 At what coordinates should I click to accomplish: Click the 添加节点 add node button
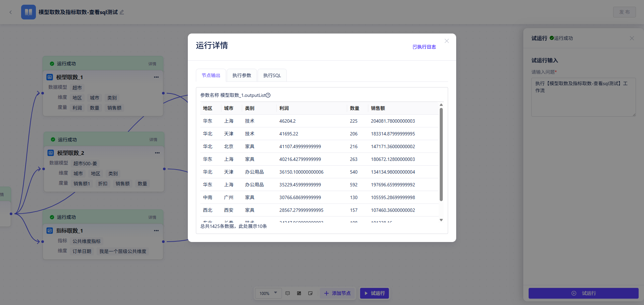337,293
